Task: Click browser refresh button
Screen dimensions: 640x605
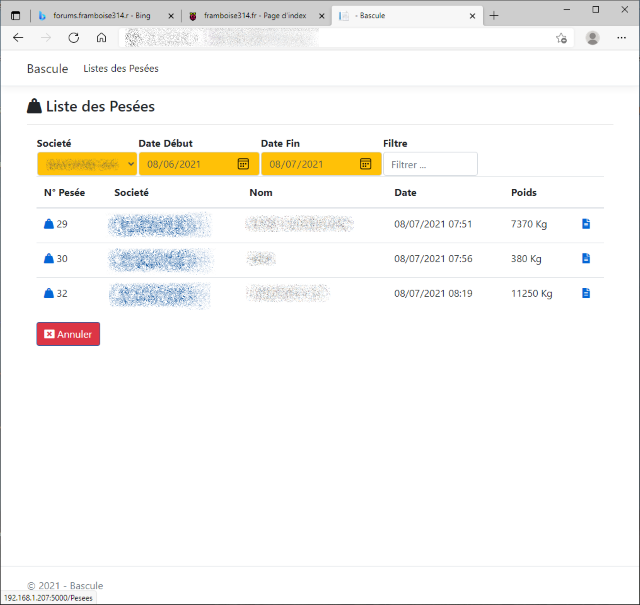Action: 73,37
